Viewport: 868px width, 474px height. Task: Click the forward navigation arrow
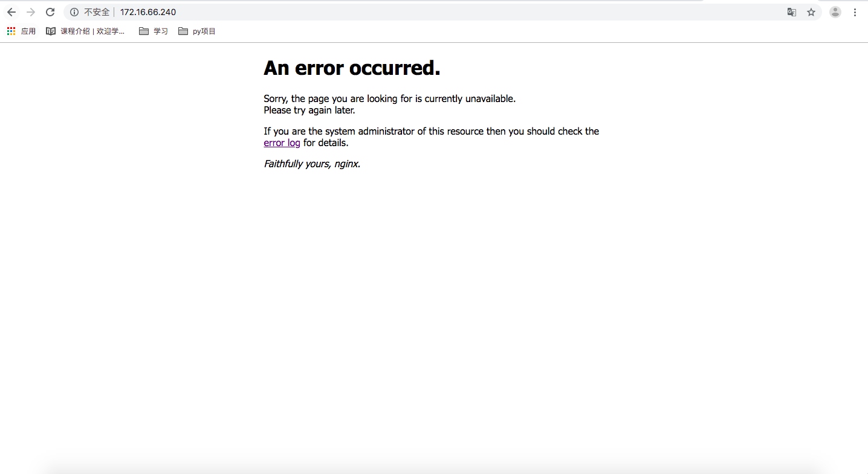pyautogui.click(x=31, y=12)
